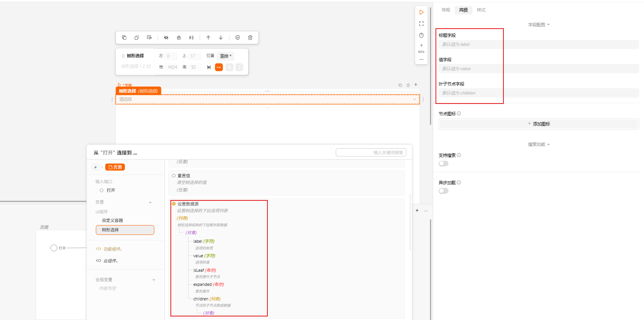The image size is (644, 320).
Task: Move component up with the up arrow
Action: pyautogui.click(x=208, y=38)
